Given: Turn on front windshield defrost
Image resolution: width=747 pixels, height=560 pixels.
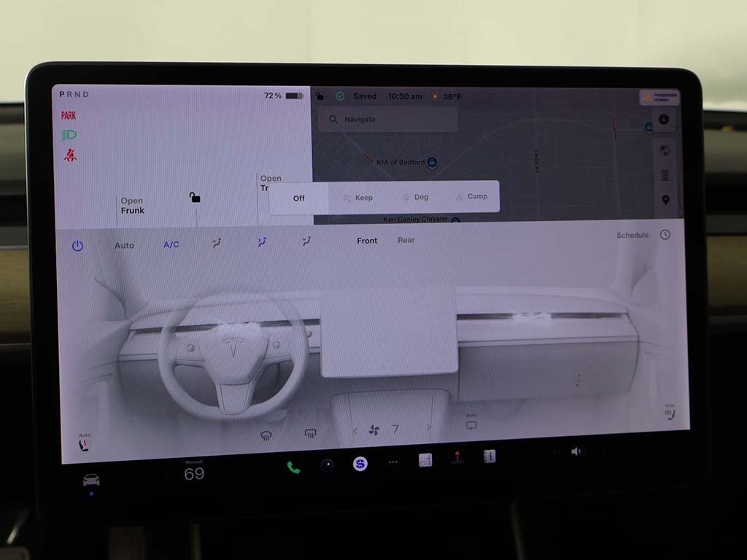Looking at the screenshot, I should [x=266, y=435].
